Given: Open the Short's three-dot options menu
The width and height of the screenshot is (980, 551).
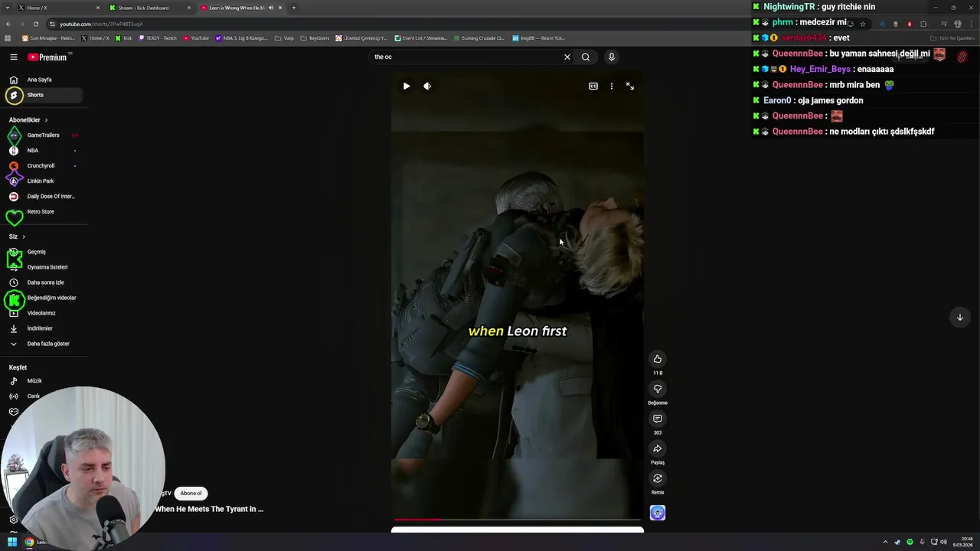Looking at the screenshot, I should click(611, 86).
